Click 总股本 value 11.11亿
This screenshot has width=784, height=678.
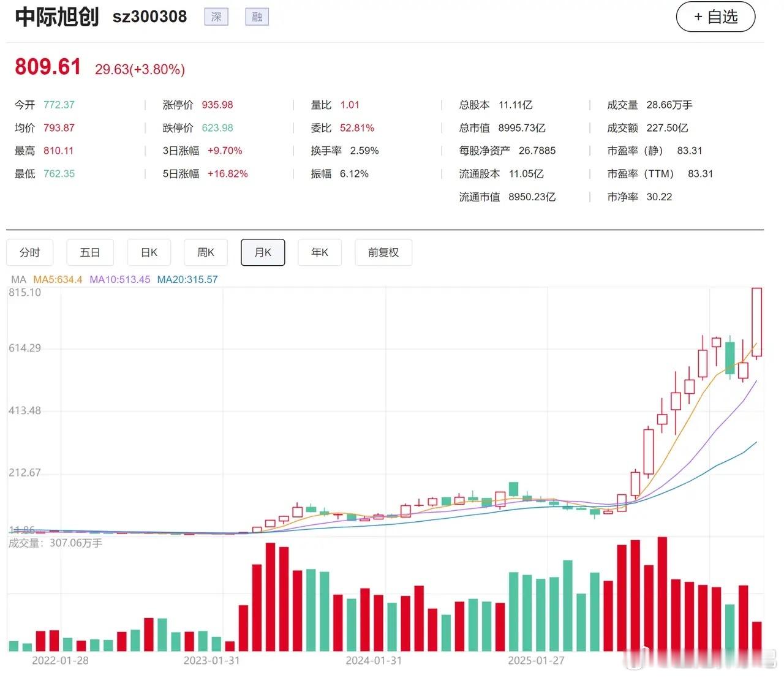tap(516, 105)
